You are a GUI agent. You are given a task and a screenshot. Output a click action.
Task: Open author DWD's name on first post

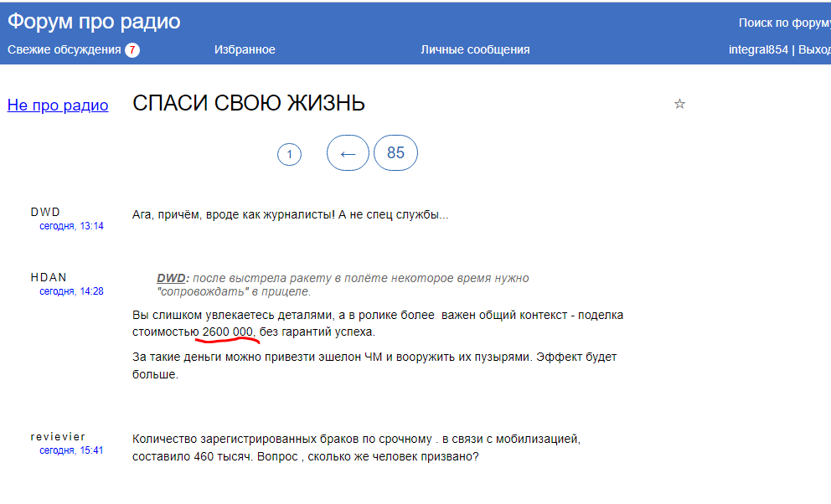45,212
